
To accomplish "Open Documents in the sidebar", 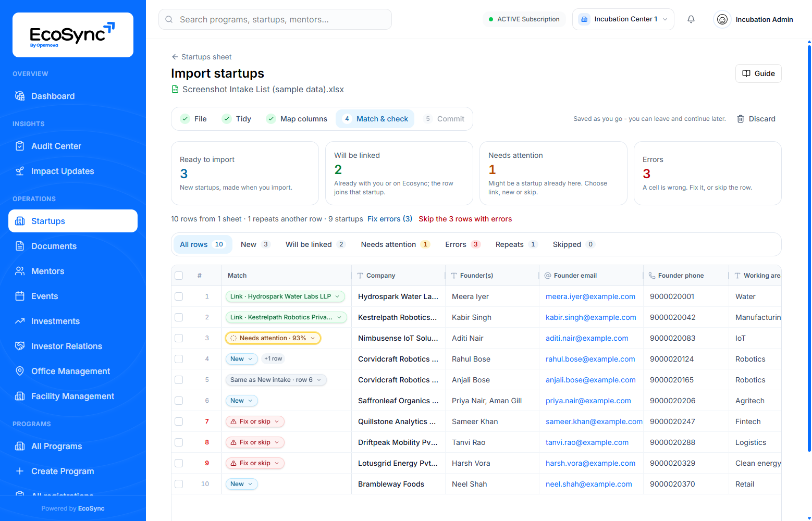I will point(73,246).
